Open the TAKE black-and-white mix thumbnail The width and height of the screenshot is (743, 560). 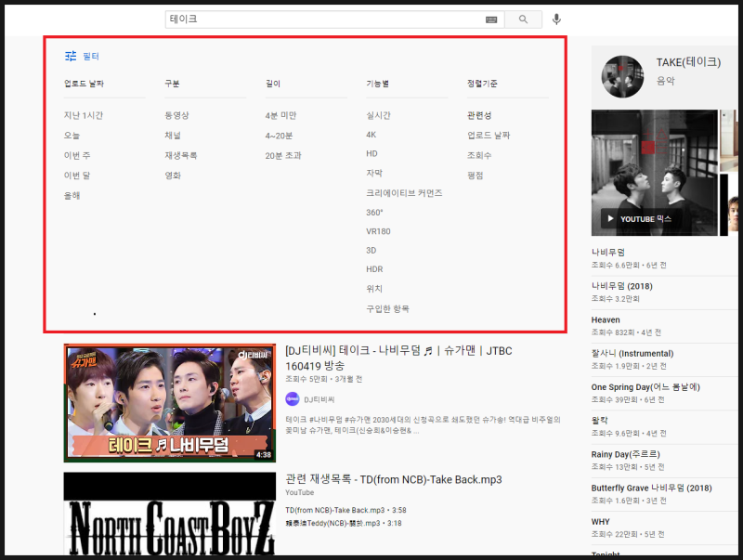(x=655, y=173)
